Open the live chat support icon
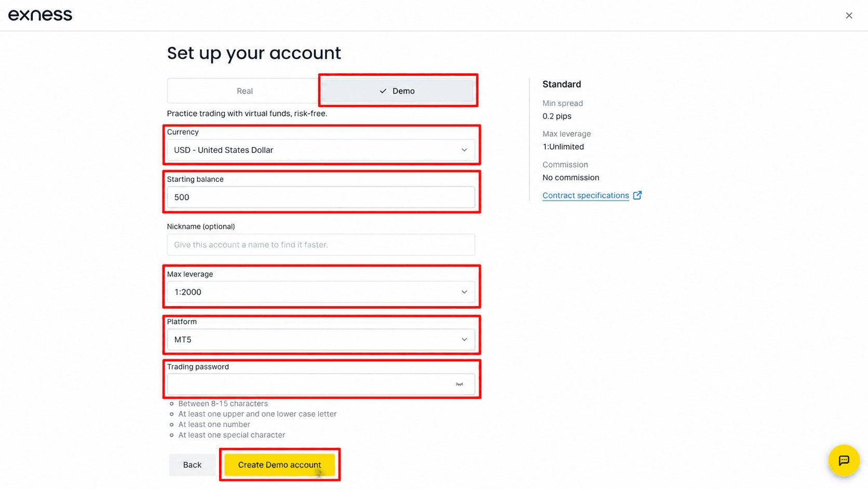868x489 pixels. point(844,460)
